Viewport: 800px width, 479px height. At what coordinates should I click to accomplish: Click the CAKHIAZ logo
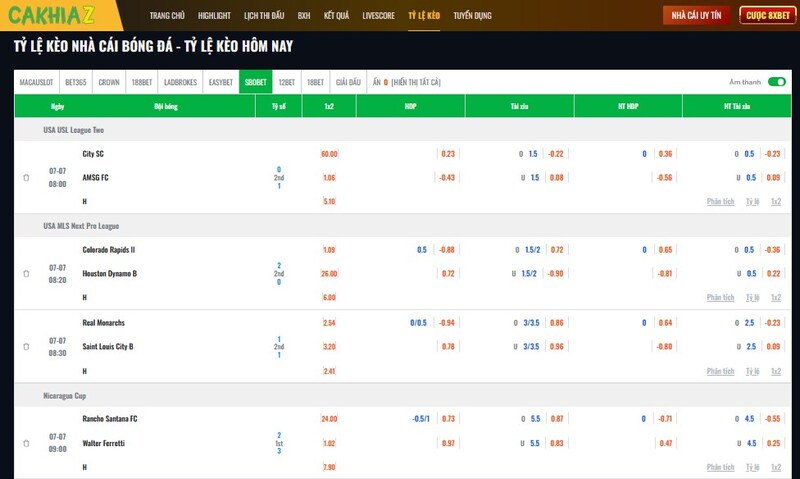click(51, 15)
